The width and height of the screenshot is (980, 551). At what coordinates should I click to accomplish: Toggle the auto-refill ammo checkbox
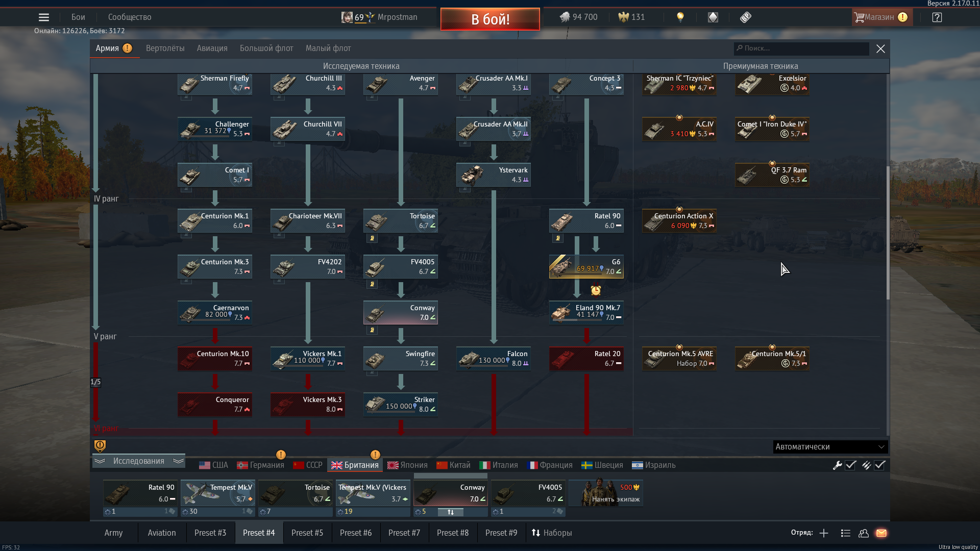(x=880, y=465)
